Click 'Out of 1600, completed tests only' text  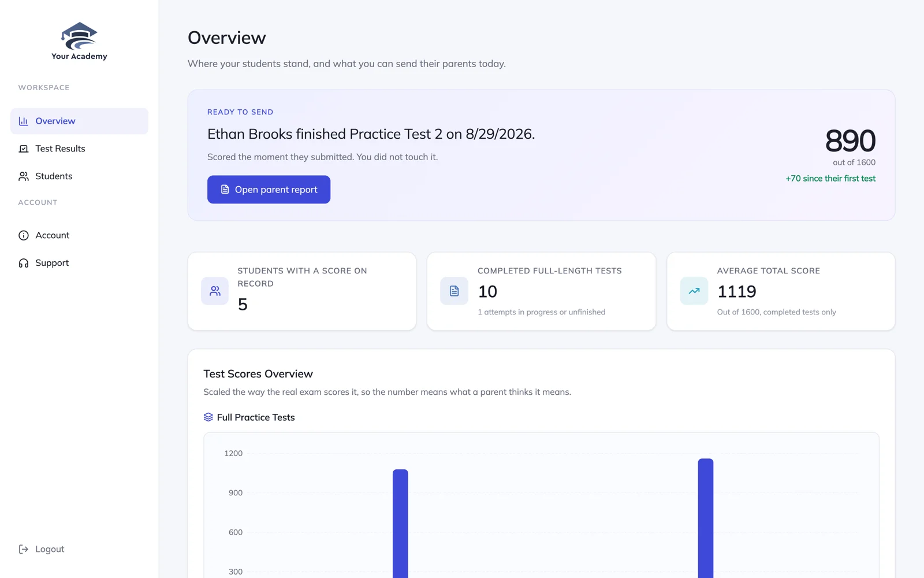[777, 312]
